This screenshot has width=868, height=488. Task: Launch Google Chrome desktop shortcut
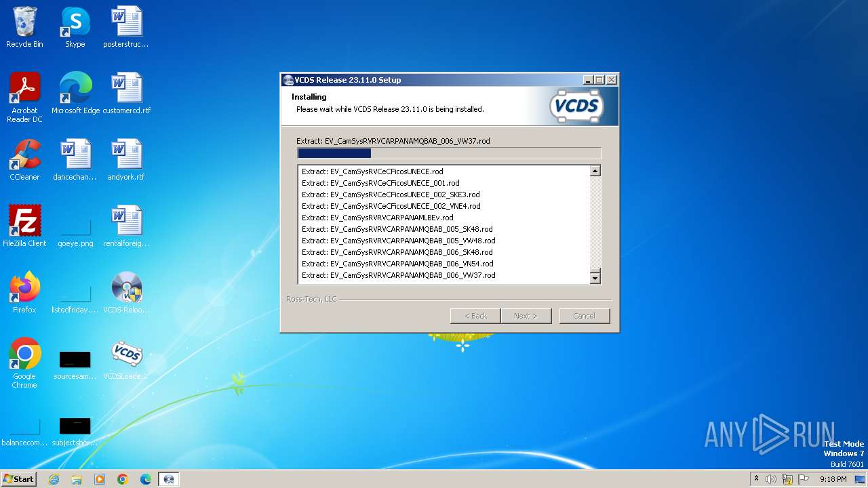(24, 363)
